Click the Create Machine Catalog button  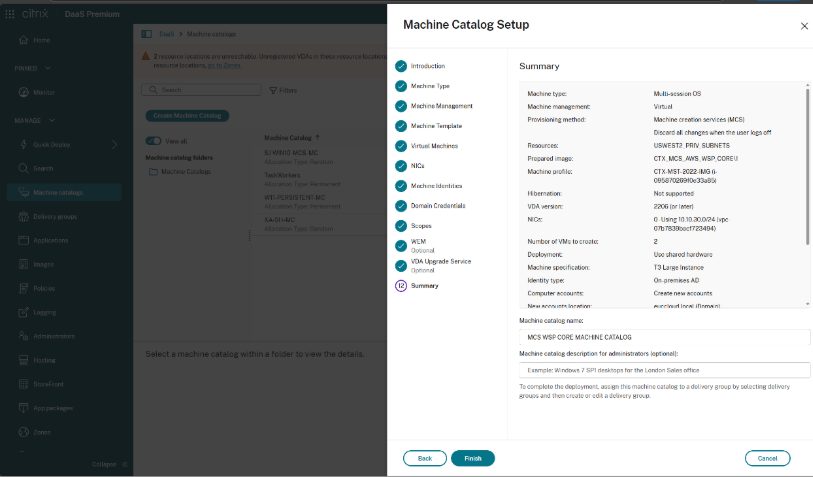point(187,116)
